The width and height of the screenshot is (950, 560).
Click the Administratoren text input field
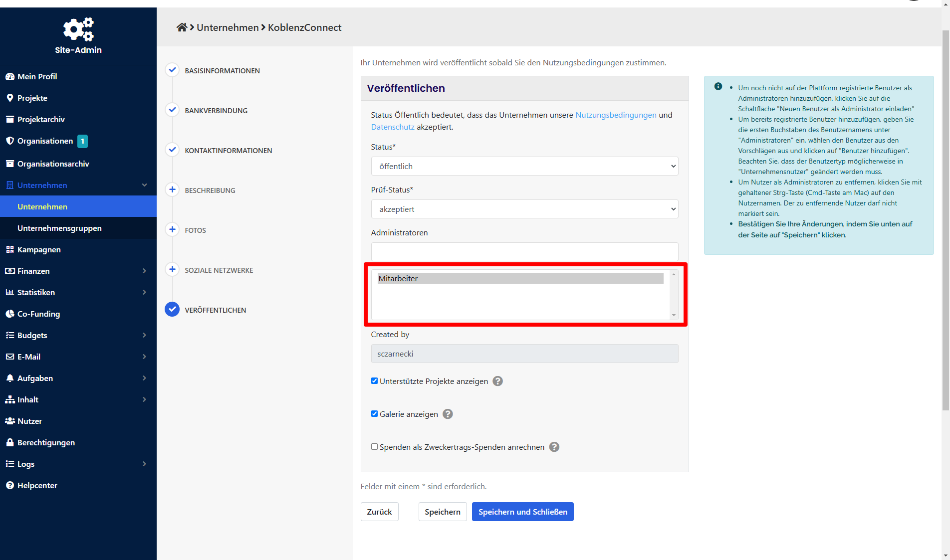[x=524, y=251]
